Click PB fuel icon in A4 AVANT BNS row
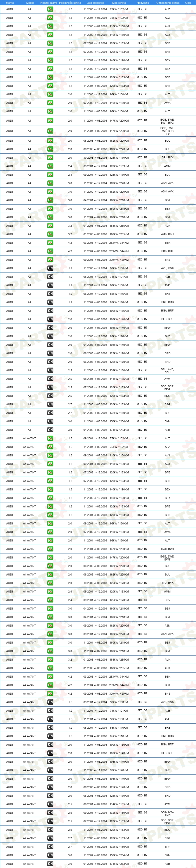Screen dimensions: 196x868 pos(50,693)
